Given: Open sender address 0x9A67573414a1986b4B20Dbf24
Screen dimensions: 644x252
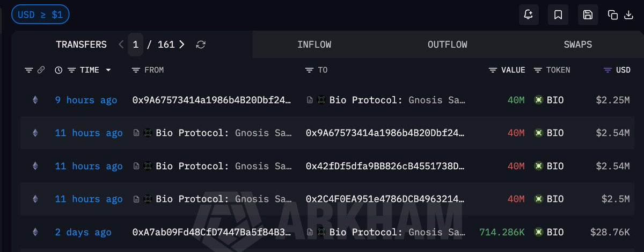Looking at the screenshot, I should click(x=212, y=100).
